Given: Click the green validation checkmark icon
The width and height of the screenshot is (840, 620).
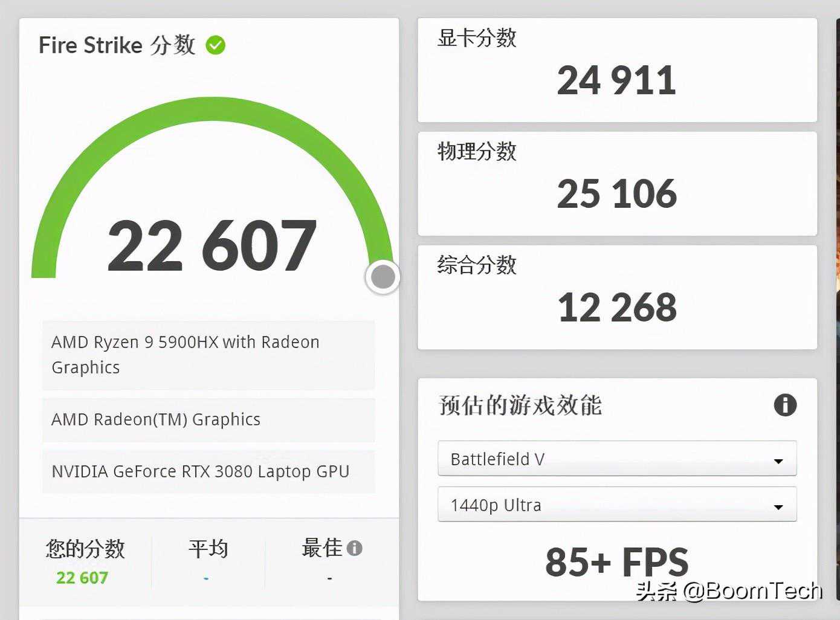Looking at the screenshot, I should tap(215, 45).
